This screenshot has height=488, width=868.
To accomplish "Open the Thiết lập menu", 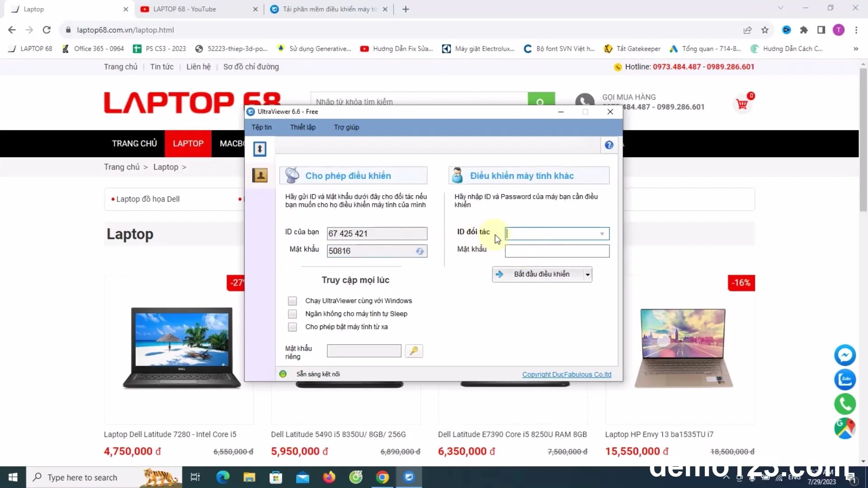I will (303, 127).
